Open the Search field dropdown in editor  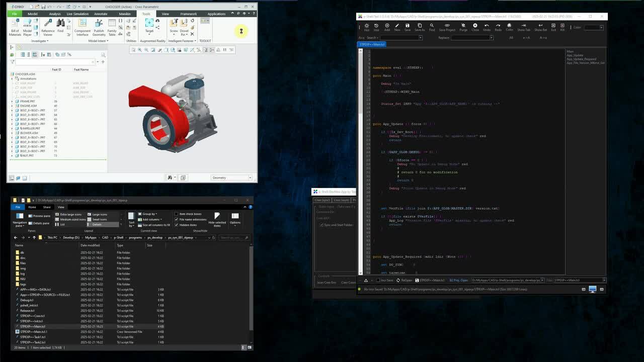coord(421,38)
